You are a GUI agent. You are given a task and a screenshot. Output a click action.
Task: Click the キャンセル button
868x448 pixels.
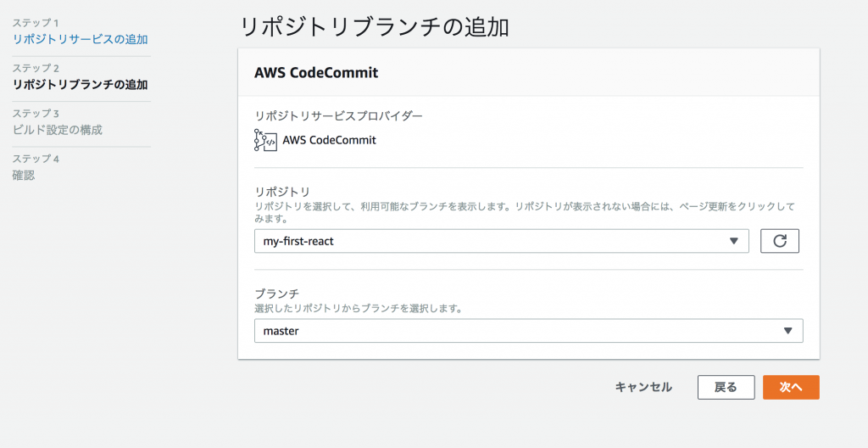(644, 388)
